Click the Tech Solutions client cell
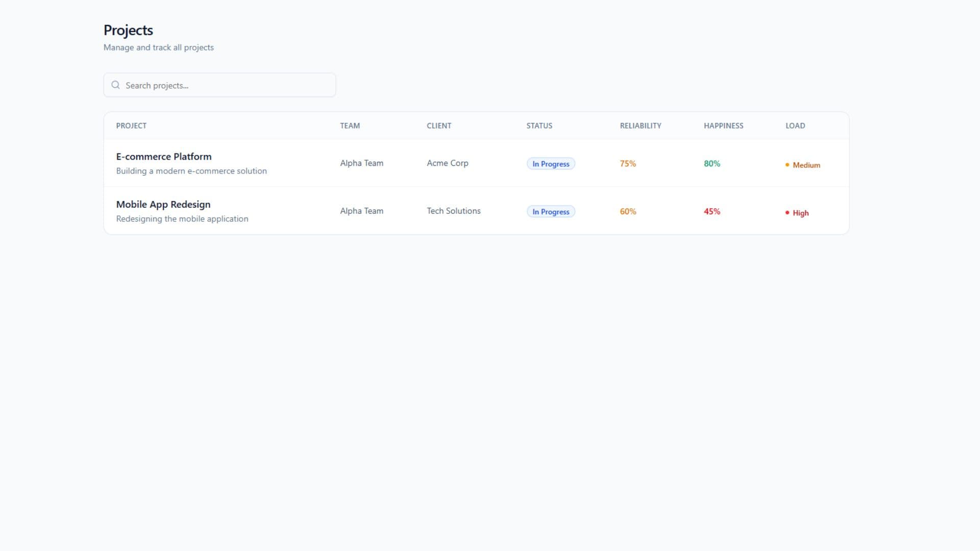 click(x=454, y=211)
